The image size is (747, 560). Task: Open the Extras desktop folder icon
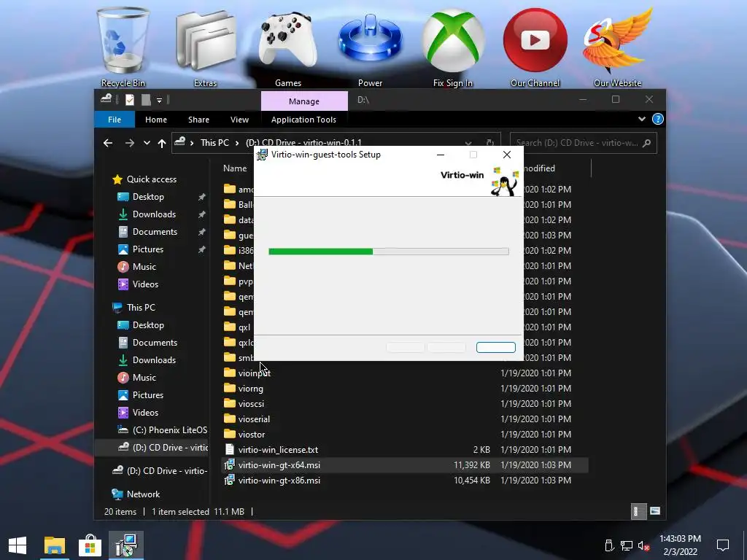pyautogui.click(x=205, y=47)
